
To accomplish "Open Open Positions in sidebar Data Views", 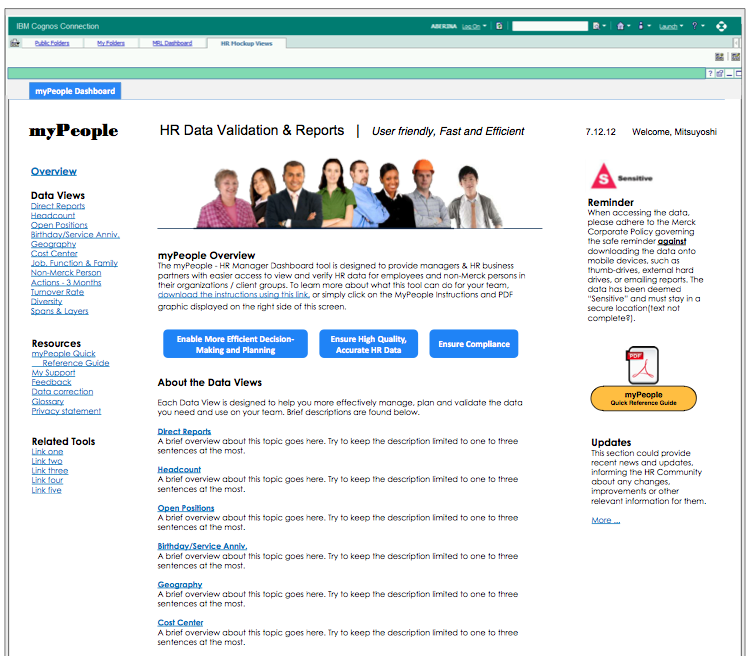I will point(59,225).
